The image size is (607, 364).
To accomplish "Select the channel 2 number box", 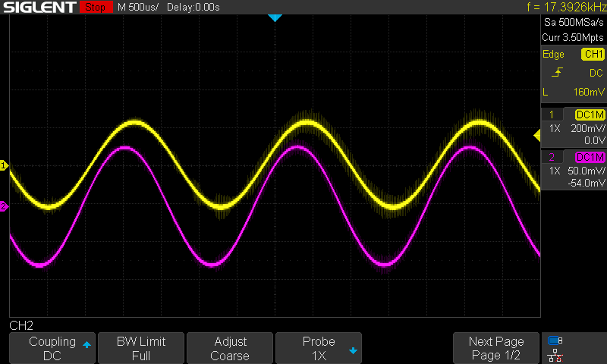I will (552, 157).
